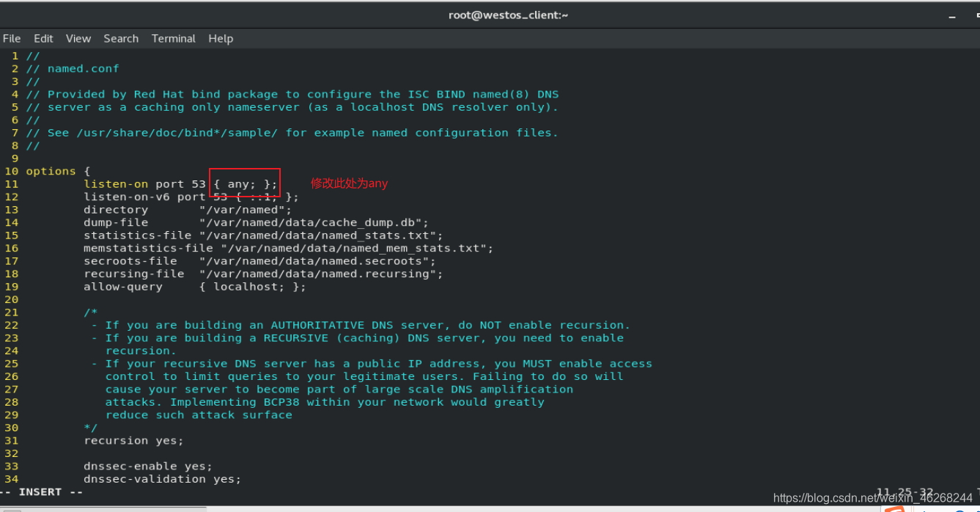Open the Search menu
The image size is (980, 512).
pyautogui.click(x=121, y=38)
